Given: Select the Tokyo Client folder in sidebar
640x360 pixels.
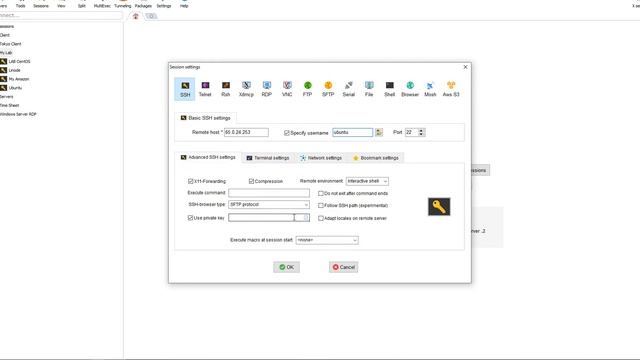Looking at the screenshot, I should click(11, 44).
